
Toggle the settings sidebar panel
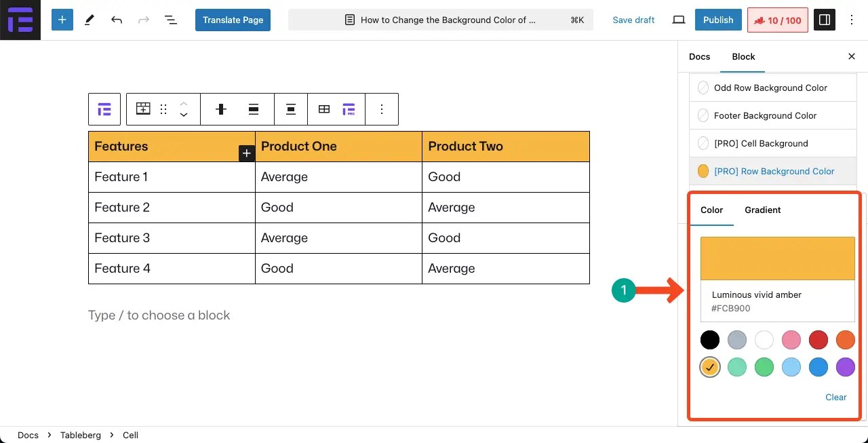825,20
